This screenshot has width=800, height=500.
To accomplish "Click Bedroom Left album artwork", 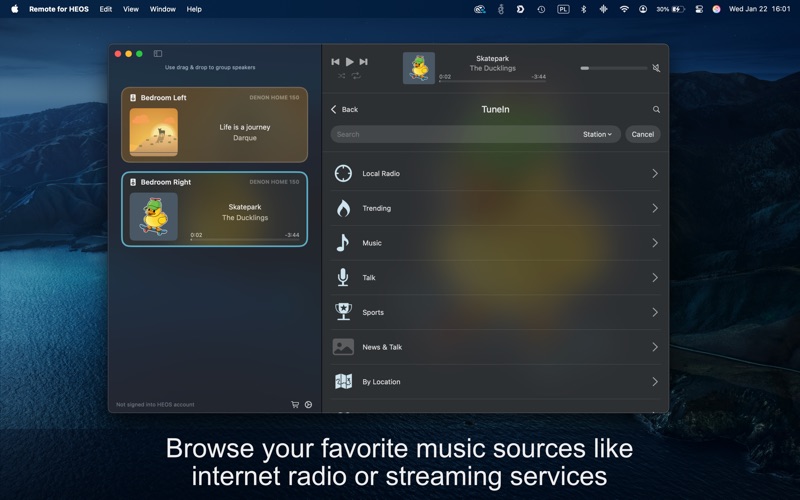I will point(154,132).
